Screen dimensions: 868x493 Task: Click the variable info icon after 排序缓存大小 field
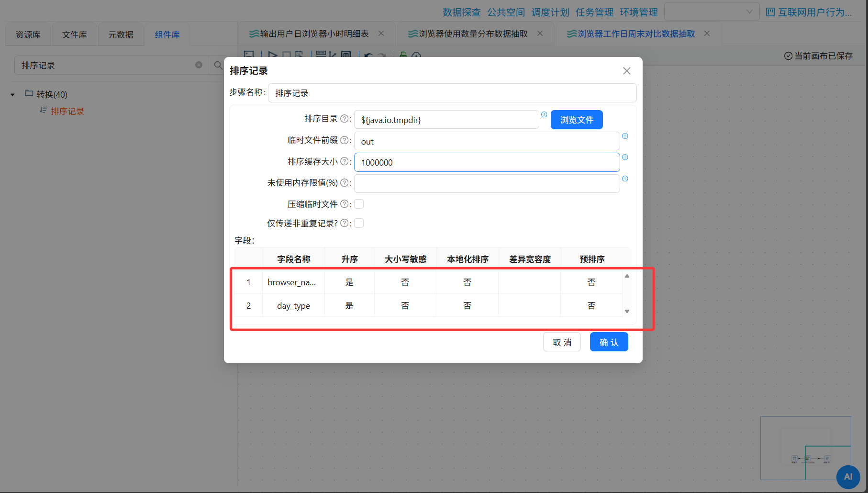click(625, 157)
